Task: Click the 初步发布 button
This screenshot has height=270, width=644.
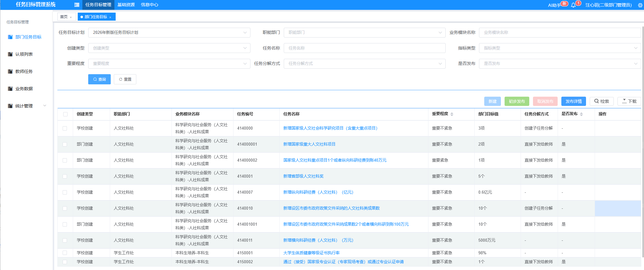Action: pyautogui.click(x=517, y=101)
